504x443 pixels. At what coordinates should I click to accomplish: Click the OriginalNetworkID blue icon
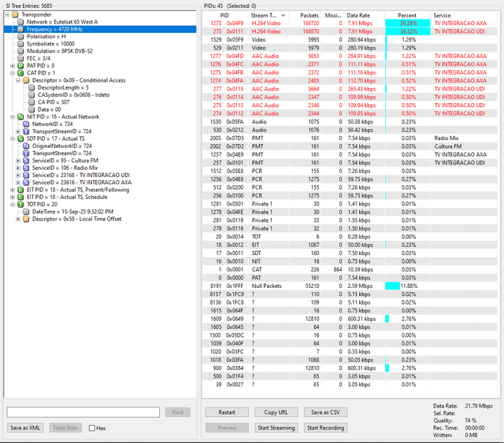(26, 146)
